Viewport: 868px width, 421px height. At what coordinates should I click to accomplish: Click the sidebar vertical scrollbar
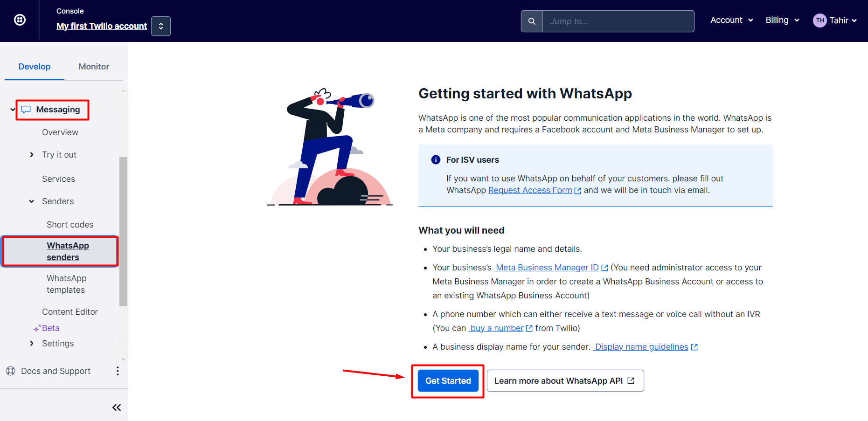point(123,231)
